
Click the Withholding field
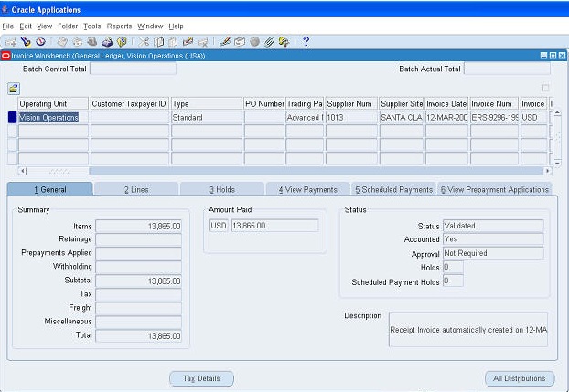(139, 267)
